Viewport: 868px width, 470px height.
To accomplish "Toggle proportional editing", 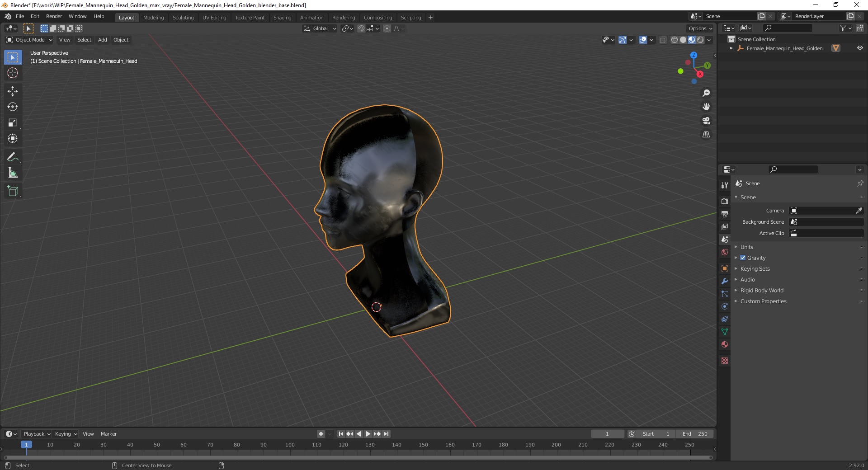I will pyautogui.click(x=387, y=28).
